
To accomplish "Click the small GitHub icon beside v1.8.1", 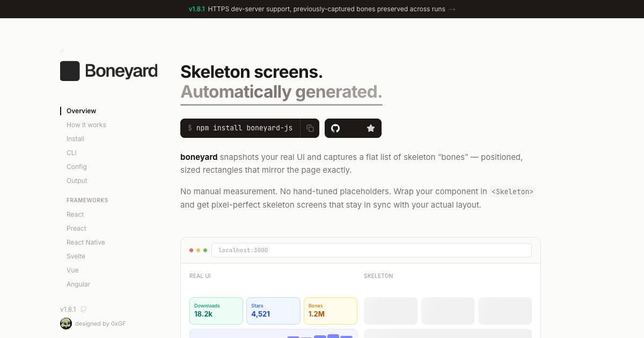I will [x=84, y=310].
